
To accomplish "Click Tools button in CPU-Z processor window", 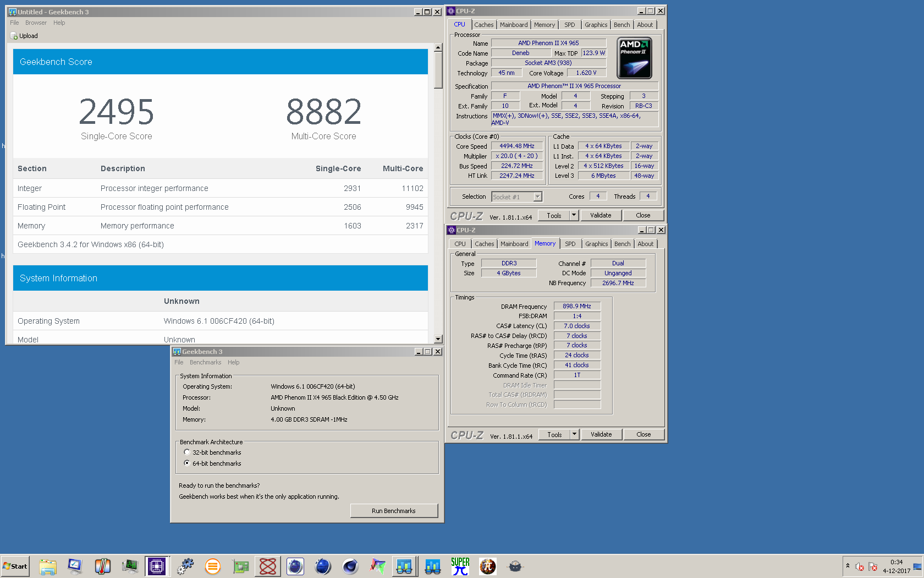I will tap(554, 215).
